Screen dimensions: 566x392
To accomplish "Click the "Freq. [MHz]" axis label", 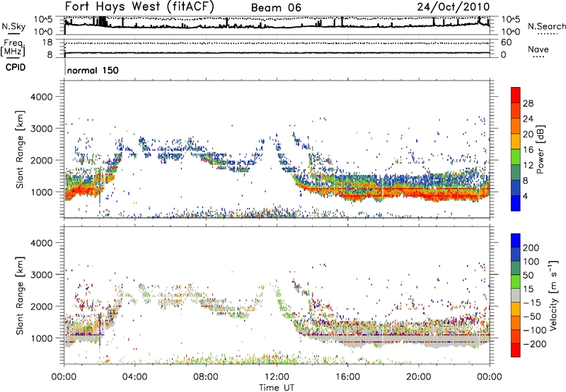I will (x=13, y=48).
